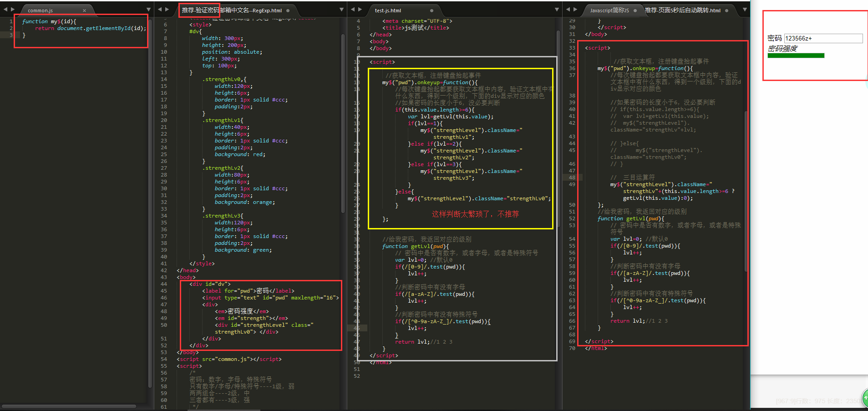Close the common.js tab
This screenshot has height=411, width=868.
click(84, 10)
